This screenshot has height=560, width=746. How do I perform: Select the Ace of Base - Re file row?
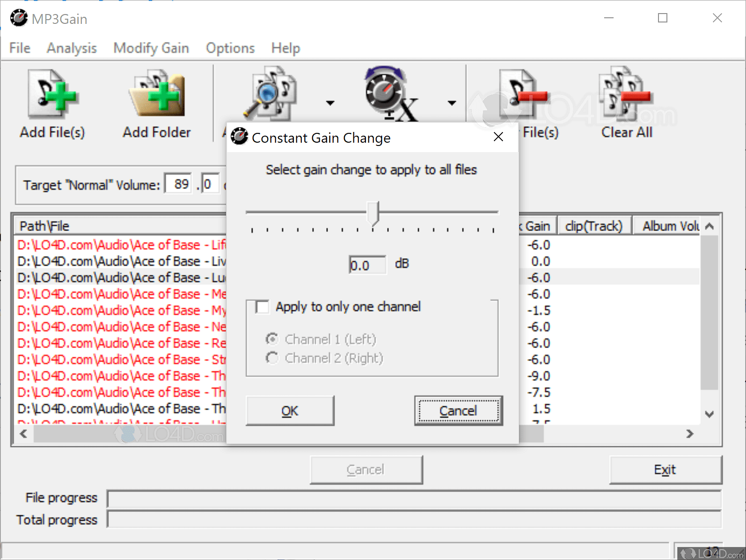click(x=122, y=343)
